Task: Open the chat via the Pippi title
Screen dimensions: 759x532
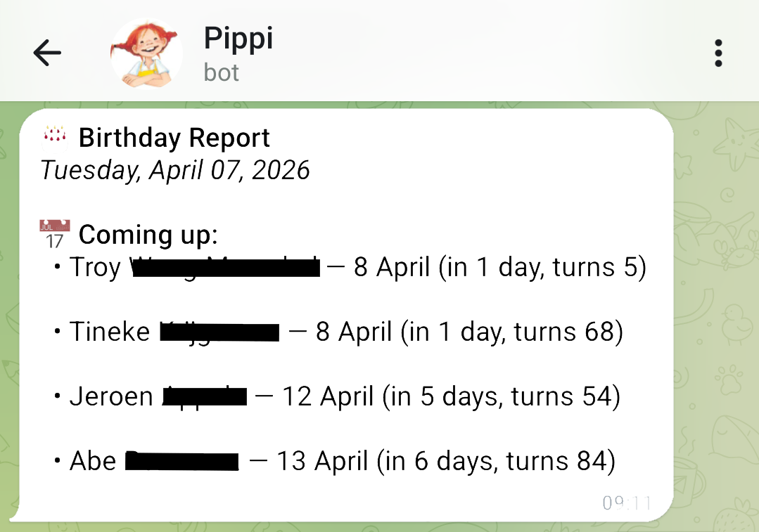Action: tap(238, 38)
